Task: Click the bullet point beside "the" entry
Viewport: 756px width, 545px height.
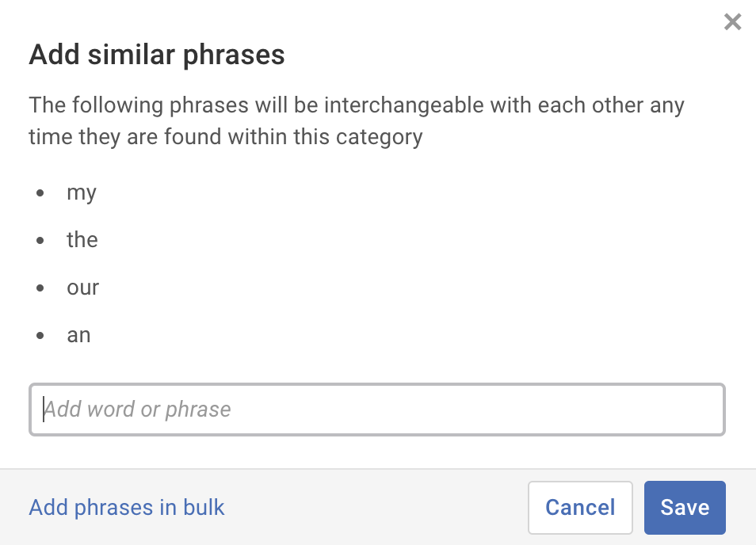Action: (40, 240)
